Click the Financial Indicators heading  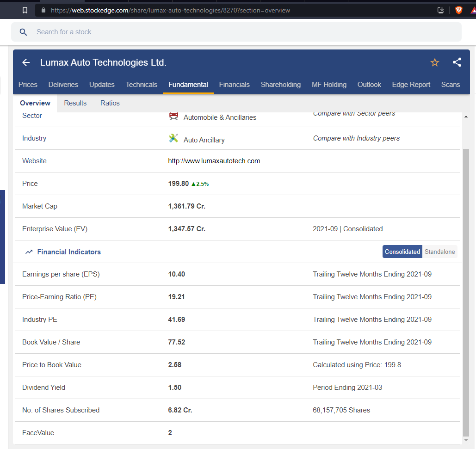pos(69,252)
